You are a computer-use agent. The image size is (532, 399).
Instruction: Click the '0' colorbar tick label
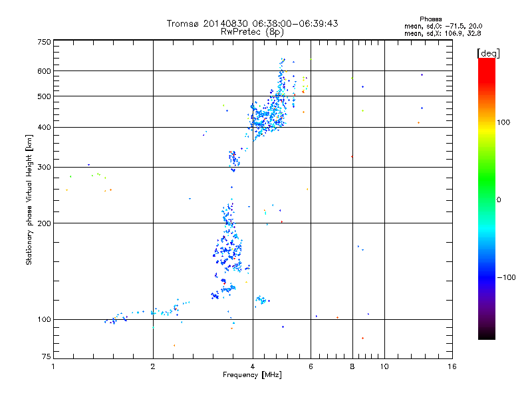coord(499,199)
